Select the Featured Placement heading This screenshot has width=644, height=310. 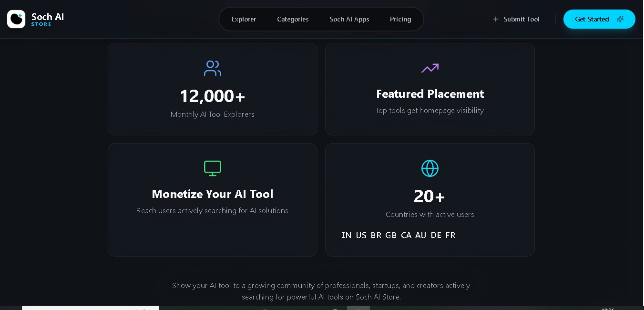click(x=430, y=94)
